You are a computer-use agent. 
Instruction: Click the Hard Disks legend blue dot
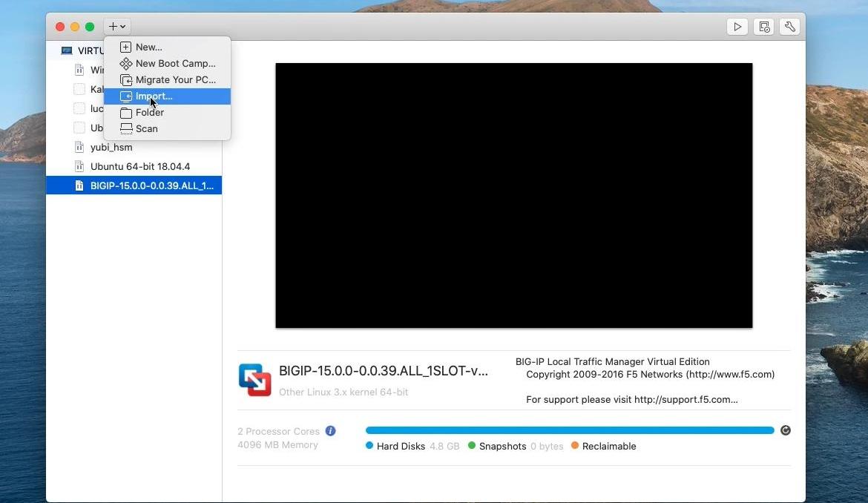[369, 445]
